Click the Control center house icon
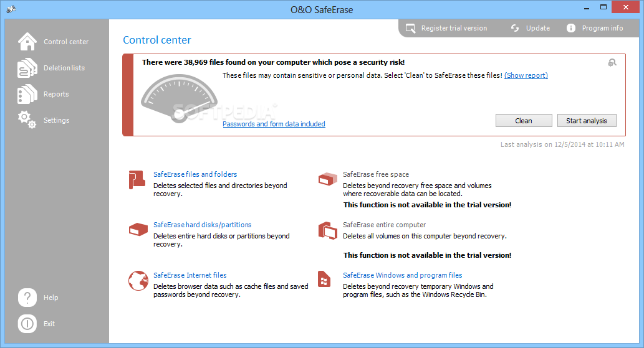This screenshot has width=644, height=348. pos(27,42)
